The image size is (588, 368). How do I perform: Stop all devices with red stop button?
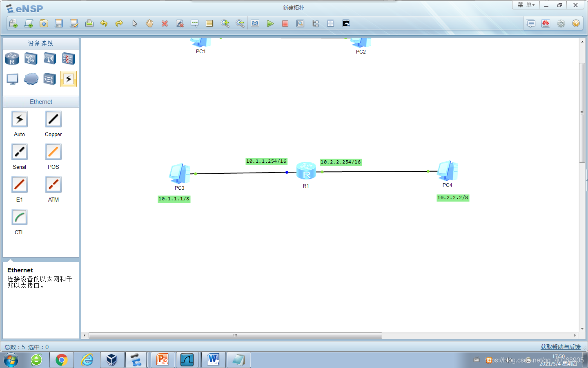tap(285, 23)
